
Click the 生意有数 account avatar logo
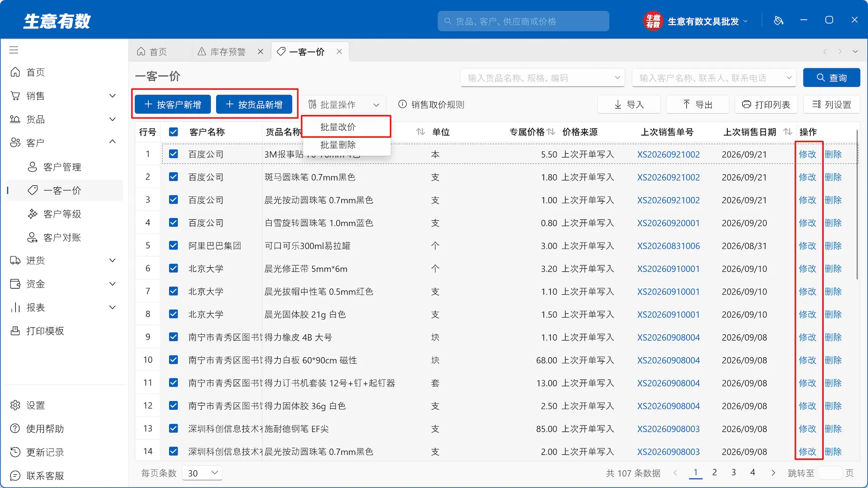coord(653,21)
